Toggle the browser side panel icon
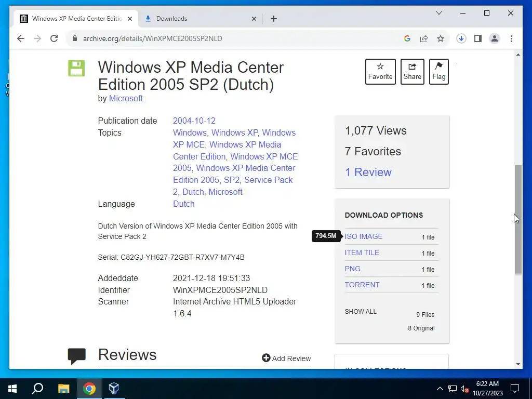The image size is (532, 399). pyautogui.click(x=478, y=38)
